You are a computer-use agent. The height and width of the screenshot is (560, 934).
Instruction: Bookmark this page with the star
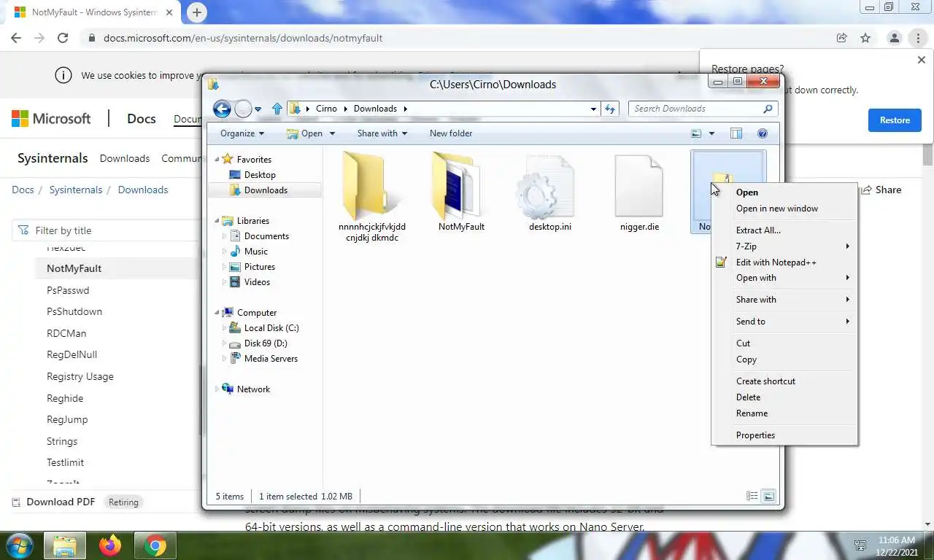pyautogui.click(x=865, y=38)
